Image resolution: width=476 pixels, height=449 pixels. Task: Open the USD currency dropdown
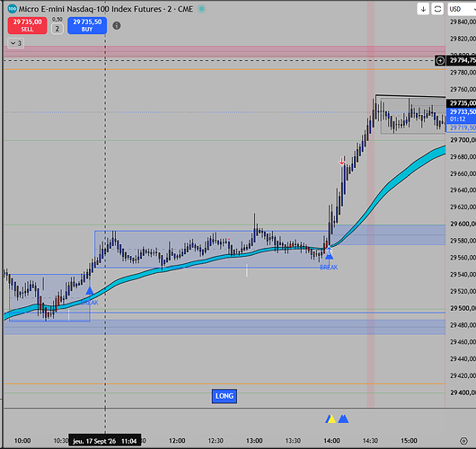pyautogui.click(x=462, y=9)
